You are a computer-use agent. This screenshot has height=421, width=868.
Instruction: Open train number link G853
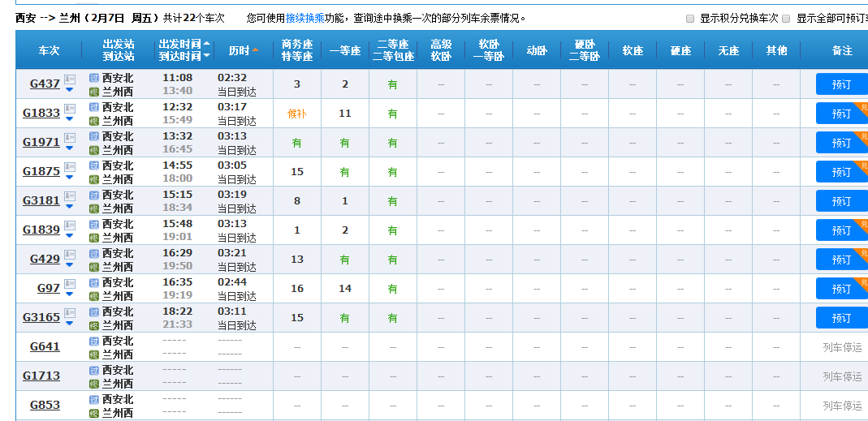(45, 406)
